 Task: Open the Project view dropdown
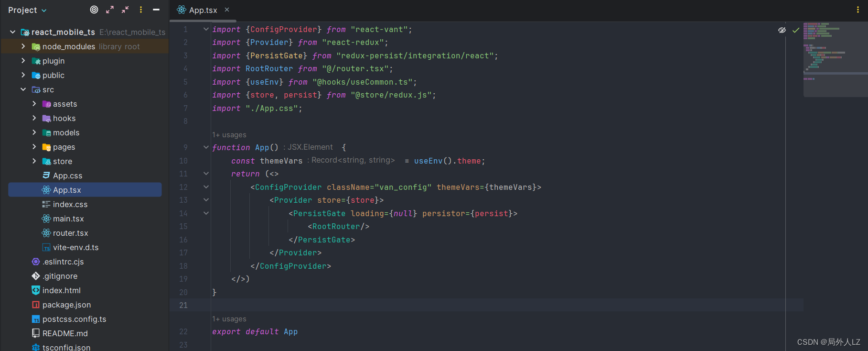(x=27, y=10)
